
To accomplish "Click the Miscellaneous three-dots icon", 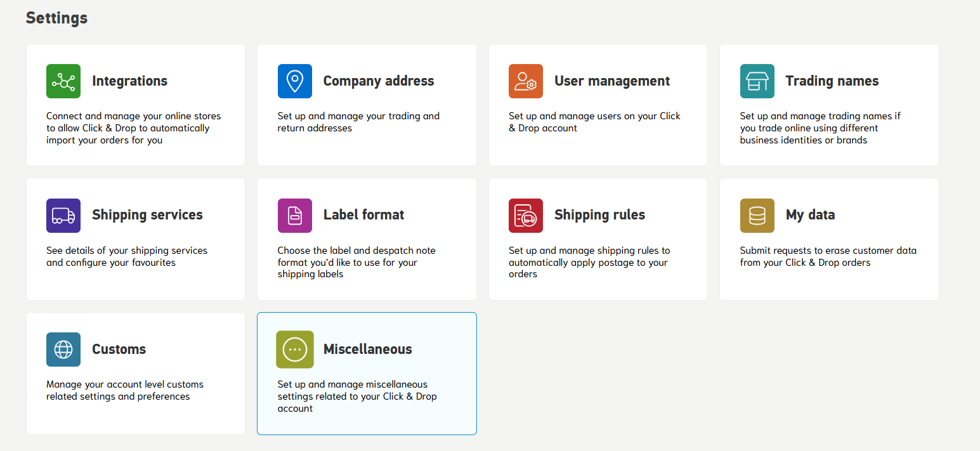I will point(295,350).
